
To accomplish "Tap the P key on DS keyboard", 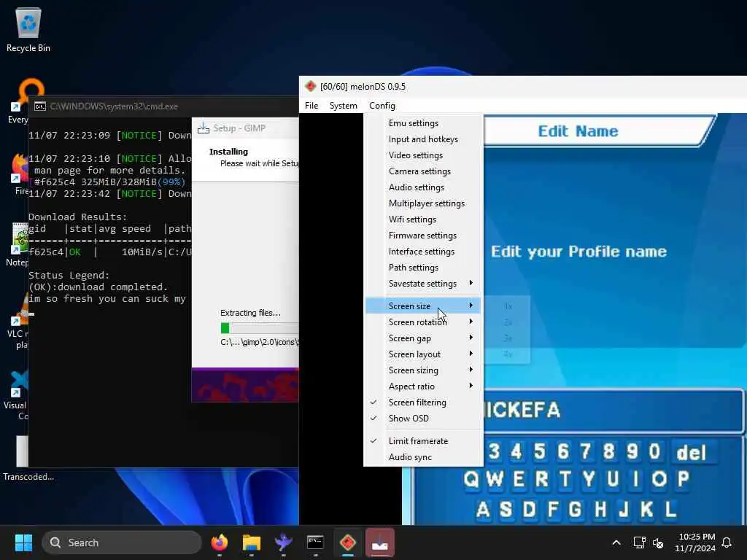I will (x=683, y=478).
